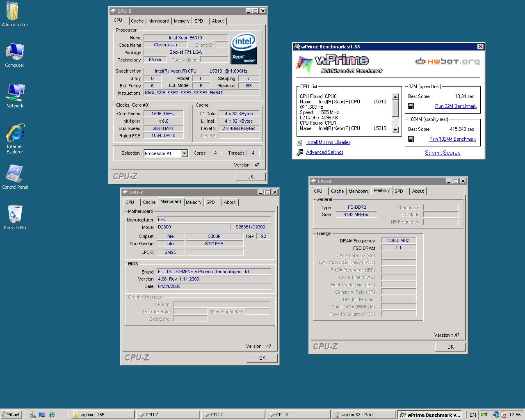Open the Network desktop icon

click(15, 96)
